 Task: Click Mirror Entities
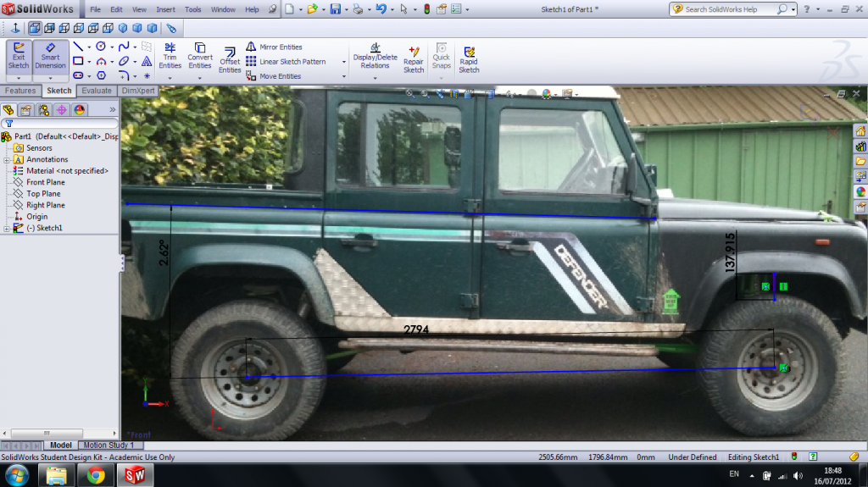tap(274, 47)
